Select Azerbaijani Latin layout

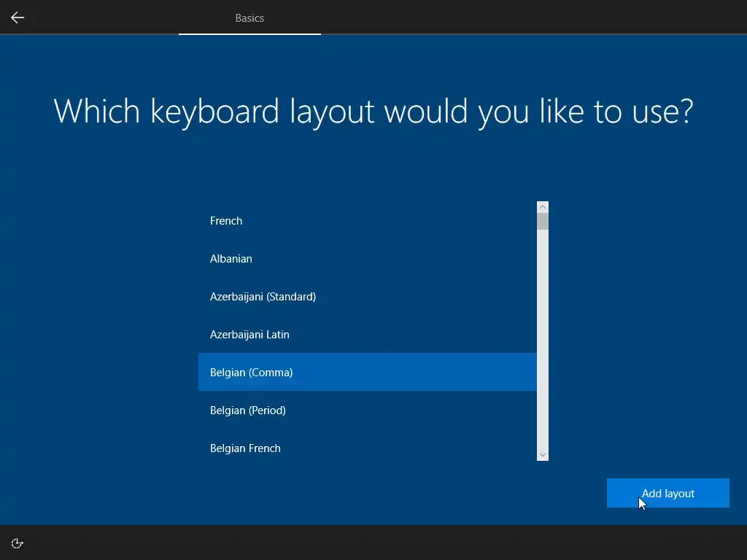[368, 334]
